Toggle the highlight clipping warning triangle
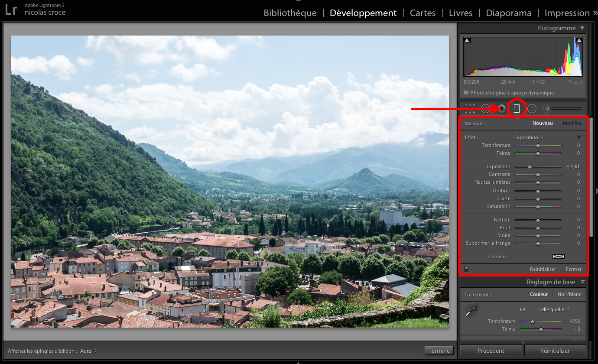 point(579,39)
